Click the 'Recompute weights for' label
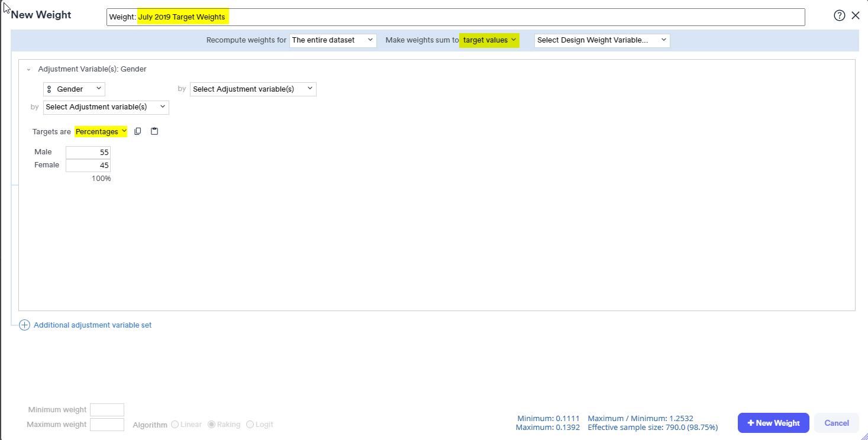 (246, 40)
